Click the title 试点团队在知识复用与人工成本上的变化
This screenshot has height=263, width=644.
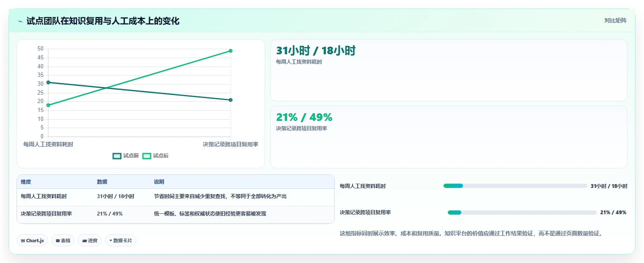(x=103, y=21)
